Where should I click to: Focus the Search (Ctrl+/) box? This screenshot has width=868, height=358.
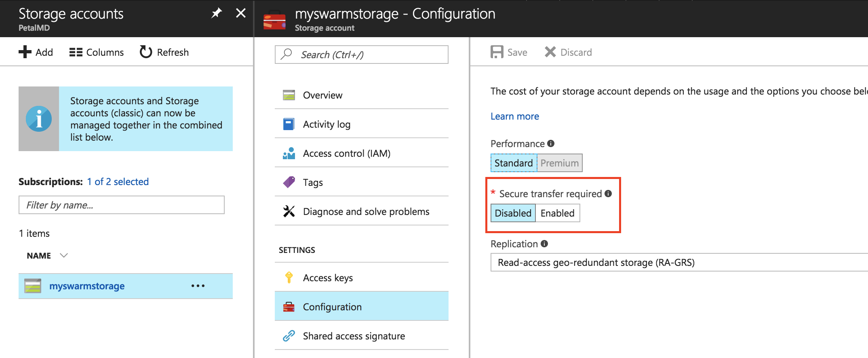tap(362, 55)
